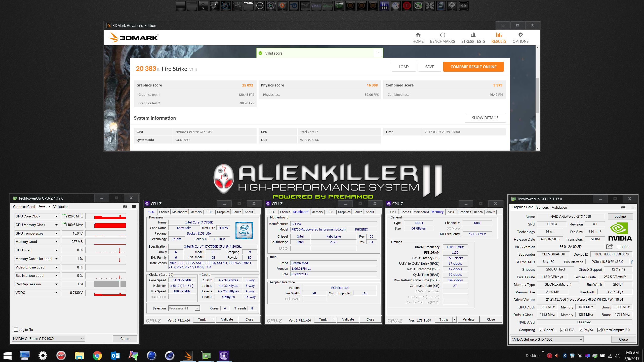Image resolution: width=644 pixels, height=362 pixels.
Task: Open 3DMark Home icon
Action: tap(418, 35)
